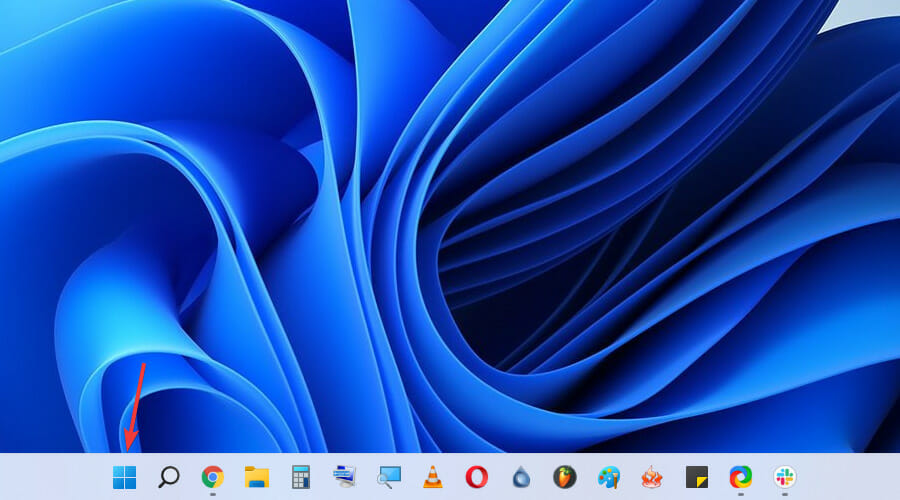Open the Paint palette icon
The image size is (900, 500).
pos(608,477)
